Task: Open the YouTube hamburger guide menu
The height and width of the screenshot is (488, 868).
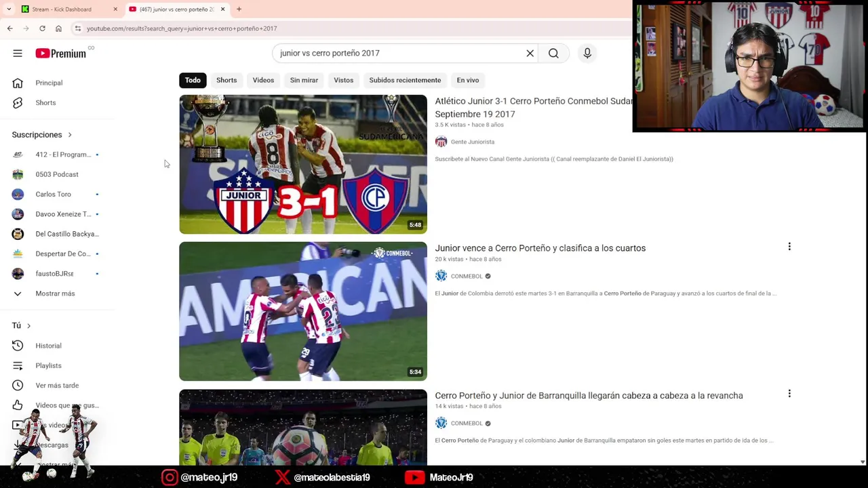Action: tap(18, 54)
